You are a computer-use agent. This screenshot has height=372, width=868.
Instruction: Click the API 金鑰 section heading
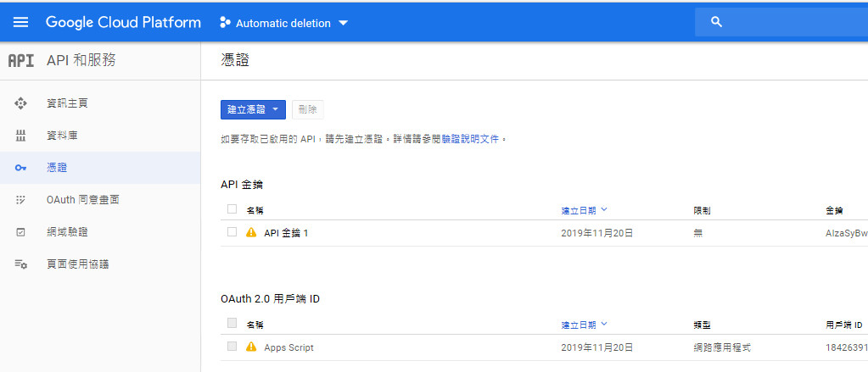[242, 185]
